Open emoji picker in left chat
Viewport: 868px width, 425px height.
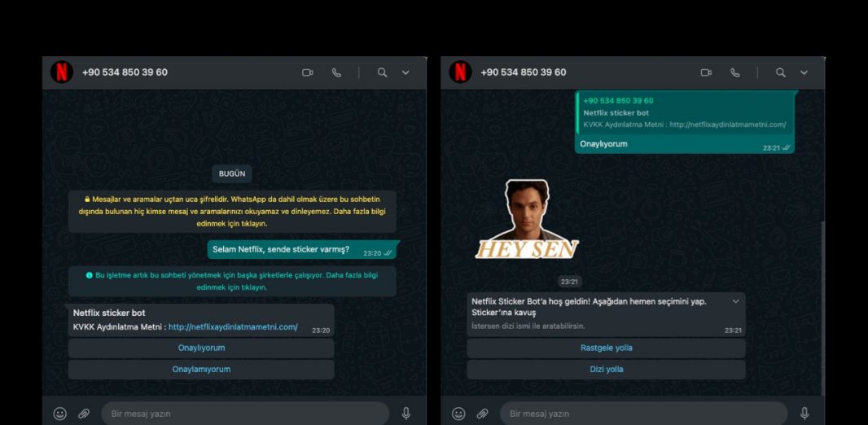click(x=59, y=414)
